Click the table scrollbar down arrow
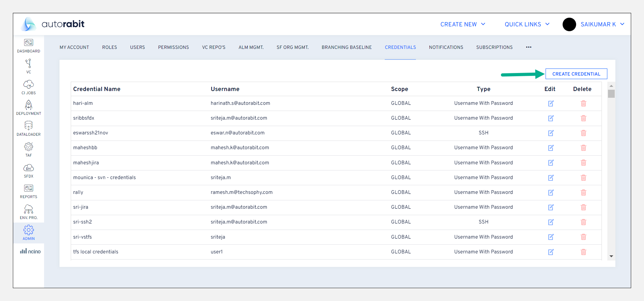Screen dimensions: 644x301 pos(611,256)
